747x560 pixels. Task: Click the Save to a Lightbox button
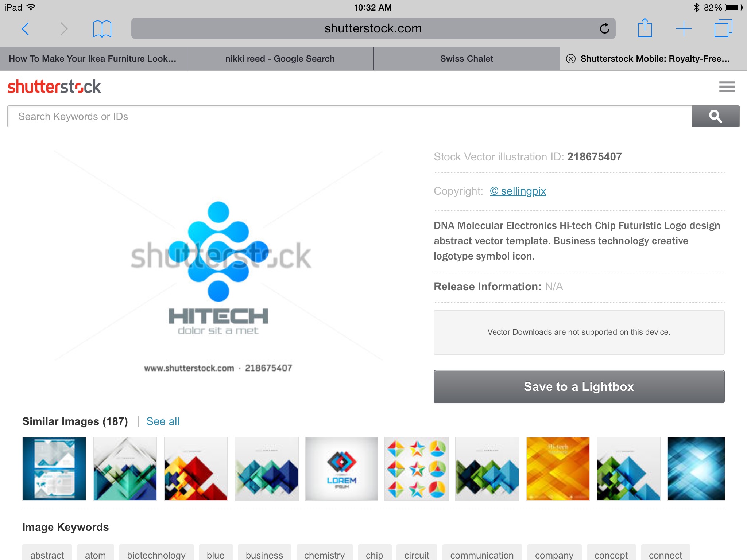579,386
